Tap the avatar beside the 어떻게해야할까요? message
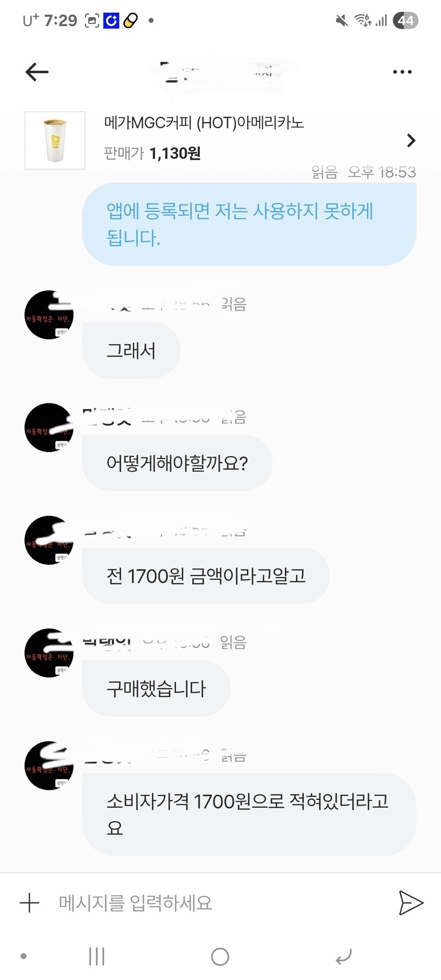The image size is (441, 980). coord(49,427)
